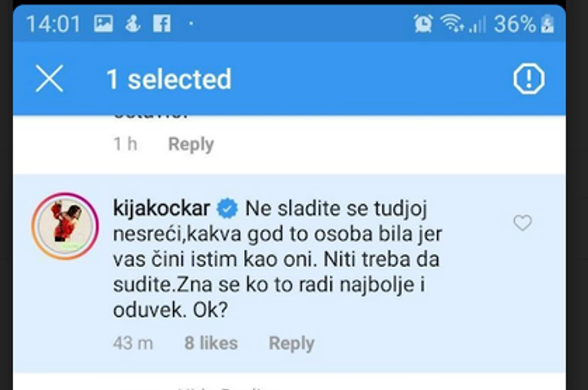Dismiss selection with the X button
Screen dimensions: 588x390
coord(49,78)
